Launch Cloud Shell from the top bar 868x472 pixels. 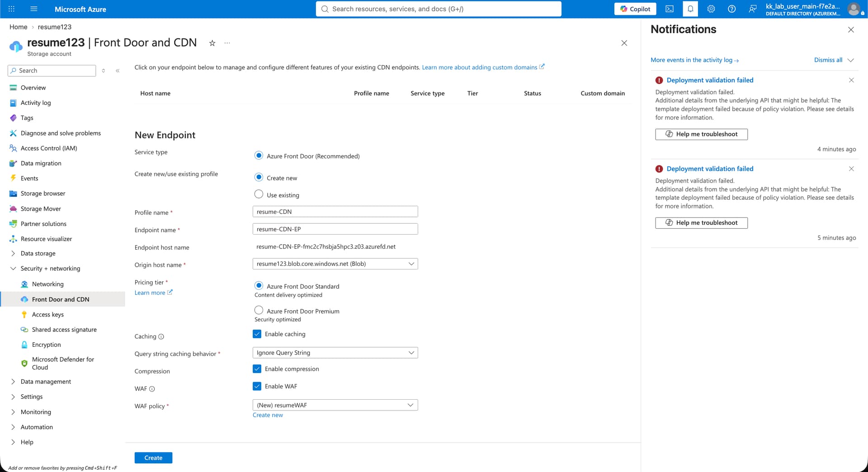(x=670, y=9)
